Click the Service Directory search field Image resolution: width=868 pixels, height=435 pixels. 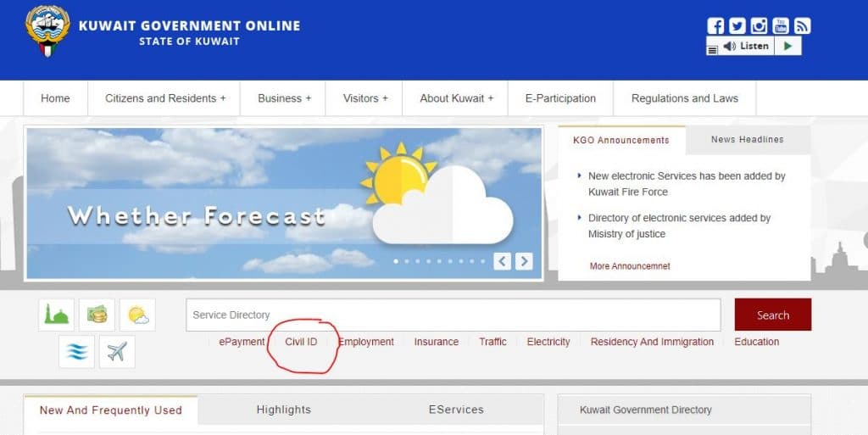click(x=453, y=315)
